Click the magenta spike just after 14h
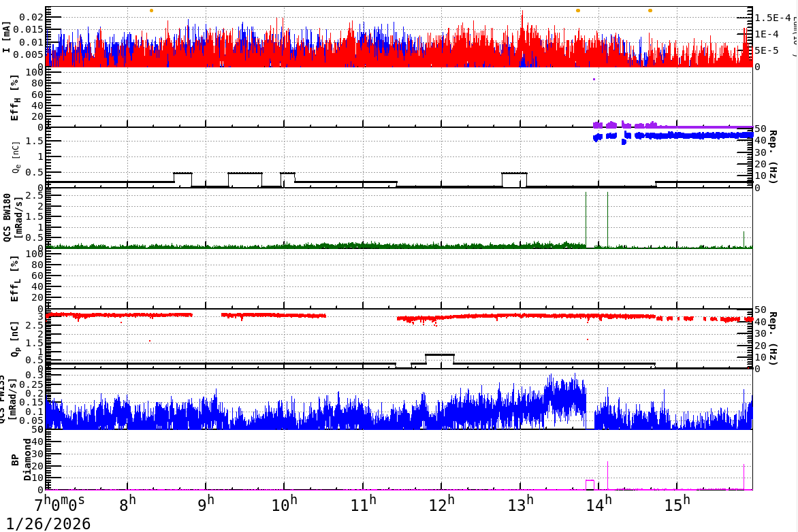 pyautogui.click(x=607, y=476)
